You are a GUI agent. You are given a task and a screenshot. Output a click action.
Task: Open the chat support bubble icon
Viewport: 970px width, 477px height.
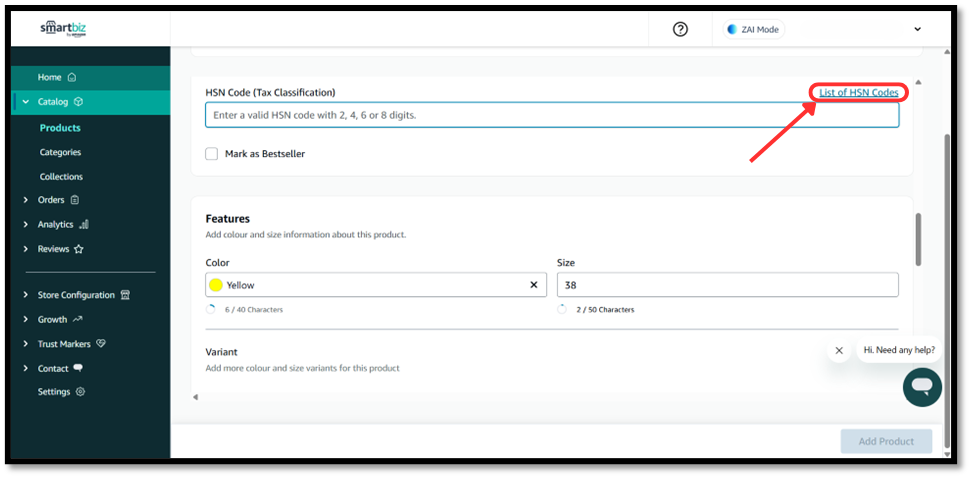tap(921, 385)
